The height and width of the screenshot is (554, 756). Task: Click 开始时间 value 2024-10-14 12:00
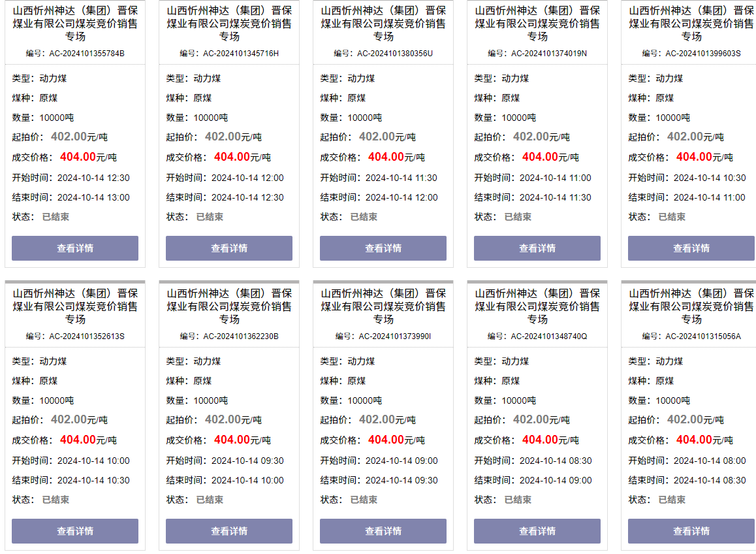[x=247, y=178]
